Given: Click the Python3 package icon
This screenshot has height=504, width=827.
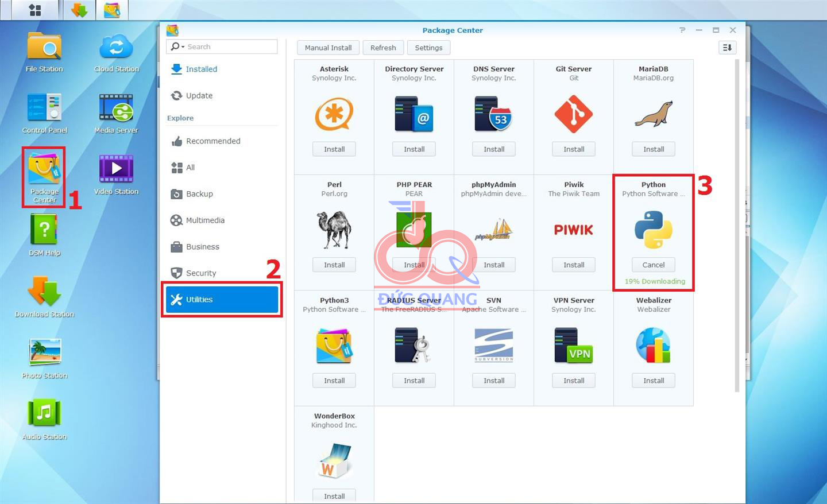Looking at the screenshot, I should pos(334,346).
